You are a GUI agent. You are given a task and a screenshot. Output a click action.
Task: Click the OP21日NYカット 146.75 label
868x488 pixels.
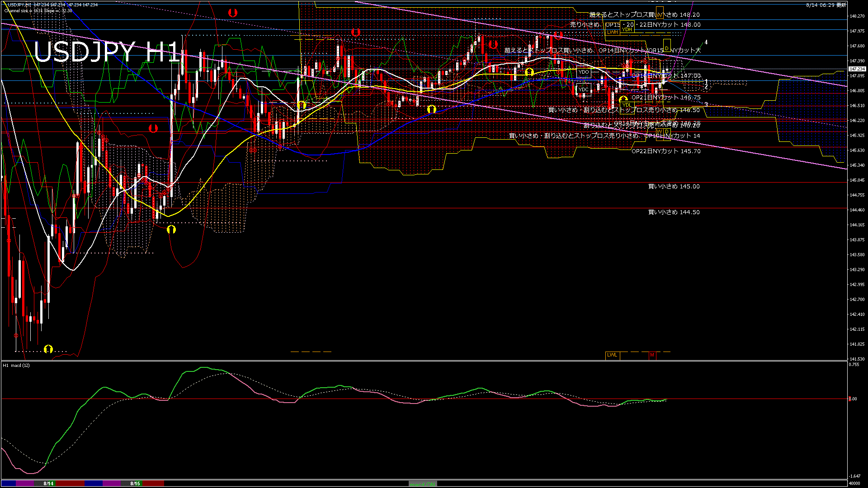(x=666, y=98)
